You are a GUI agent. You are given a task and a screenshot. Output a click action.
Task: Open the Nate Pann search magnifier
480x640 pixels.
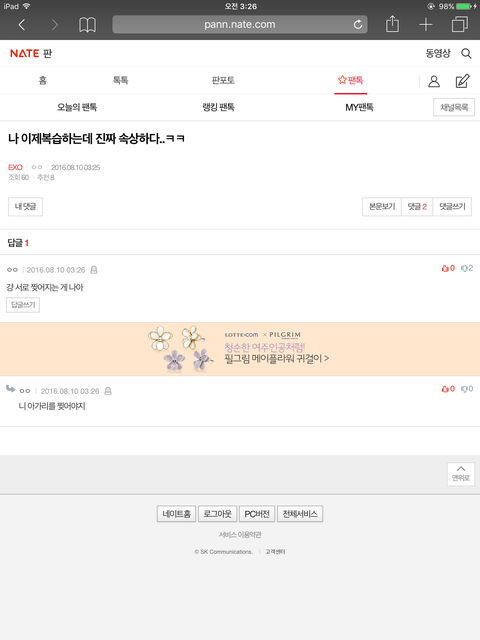point(466,53)
